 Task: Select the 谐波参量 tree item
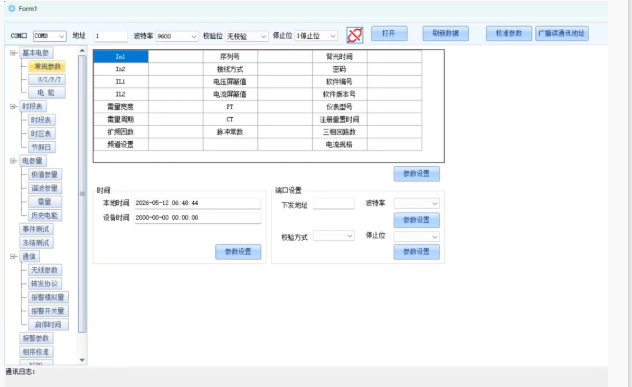coord(45,188)
